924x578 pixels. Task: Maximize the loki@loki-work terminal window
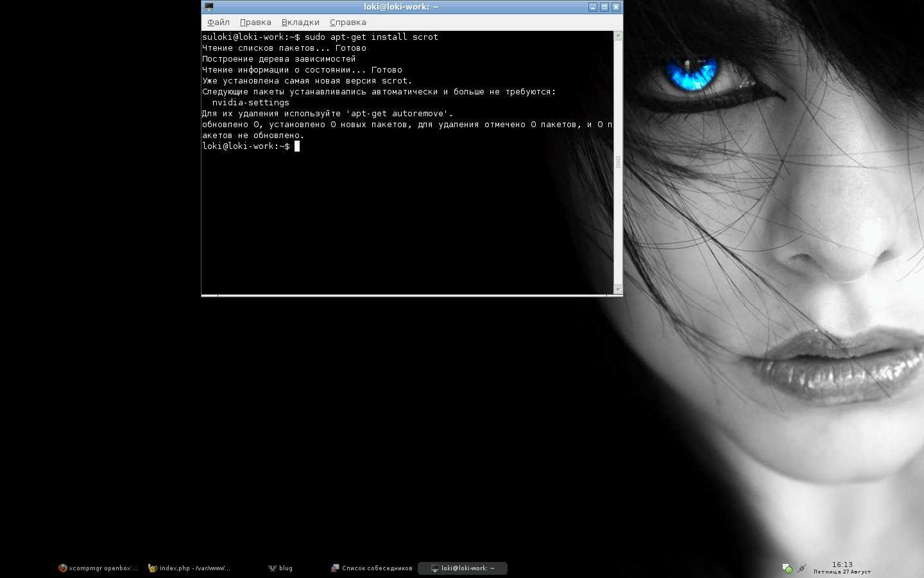(604, 6)
